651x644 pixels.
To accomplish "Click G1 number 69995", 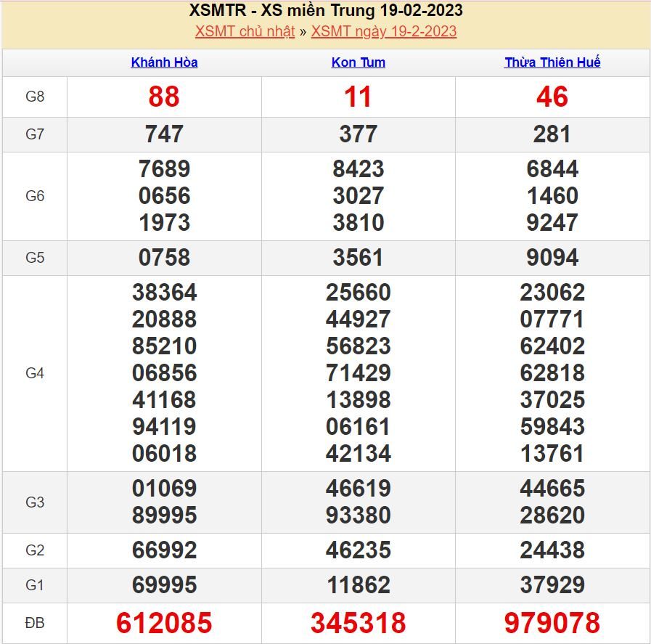I will (165, 585).
